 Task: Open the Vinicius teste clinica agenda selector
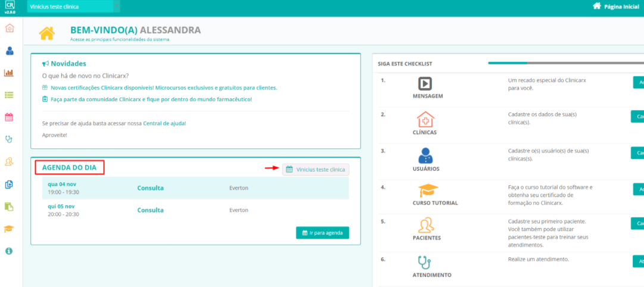click(316, 170)
